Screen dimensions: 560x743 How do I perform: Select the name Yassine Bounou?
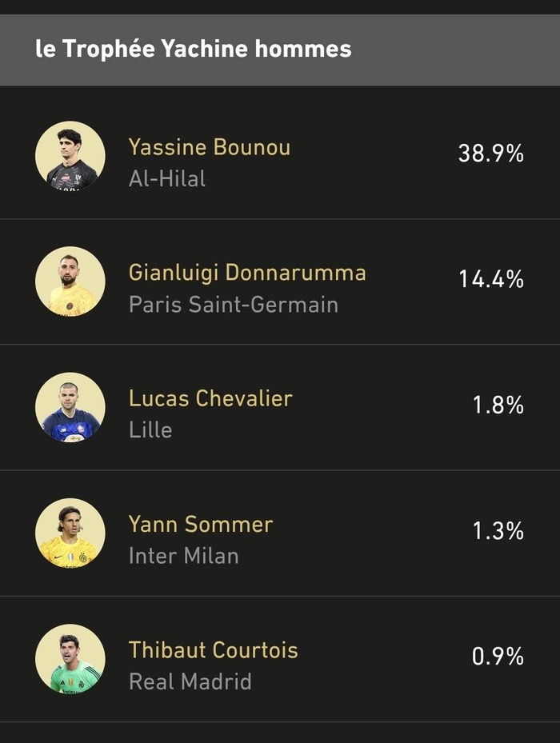tap(208, 146)
